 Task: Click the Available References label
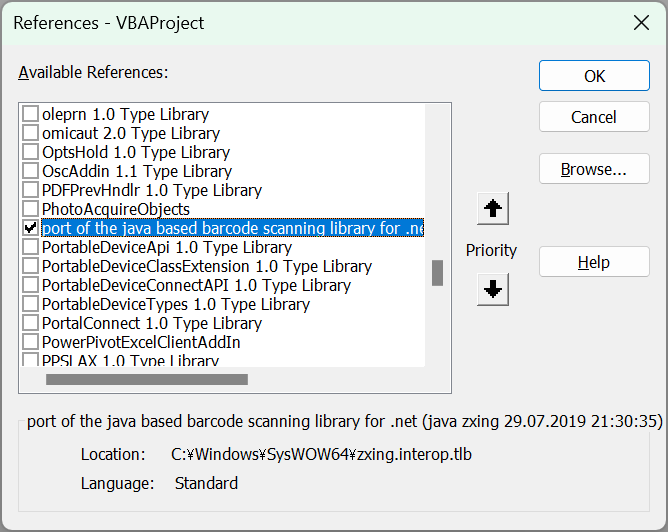click(x=93, y=72)
